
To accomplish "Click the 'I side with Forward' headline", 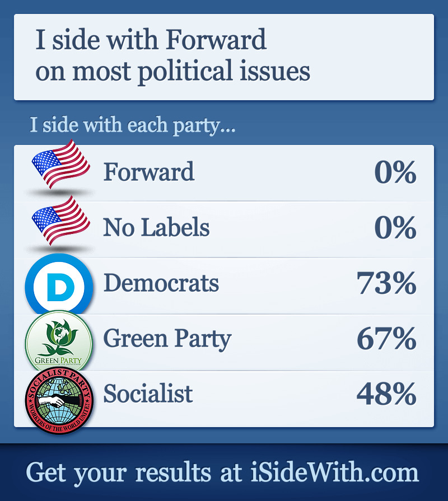I will click(151, 39).
